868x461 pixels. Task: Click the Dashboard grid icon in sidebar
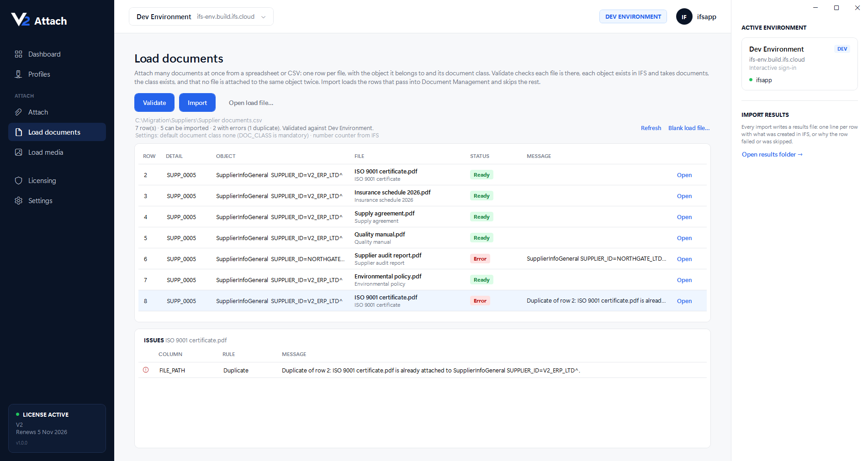coord(18,54)
